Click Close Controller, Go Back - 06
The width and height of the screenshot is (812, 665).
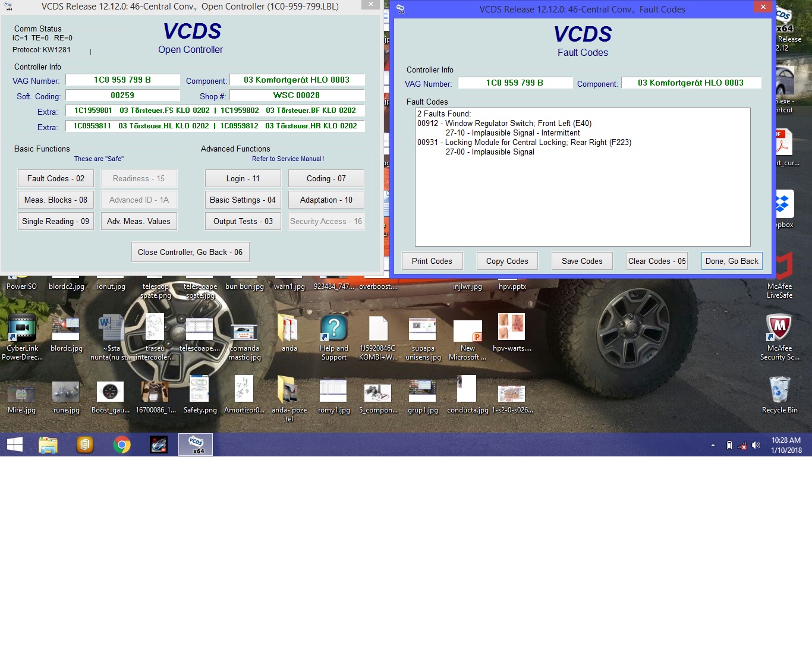190,252
